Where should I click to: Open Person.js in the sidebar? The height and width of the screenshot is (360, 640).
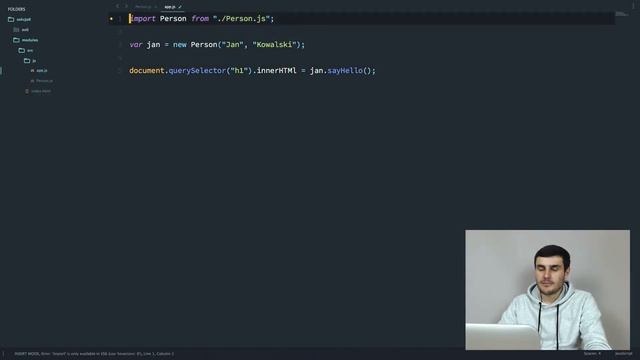[x=44, y=81]
